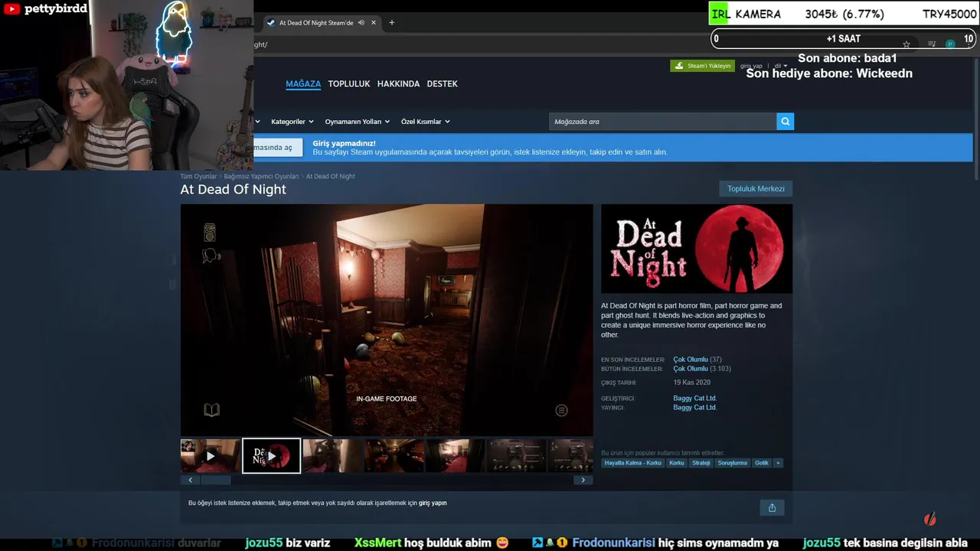Select the third screenshot thumbnail with a dark figure
The image size is (980, 551).
pos(333,456)
